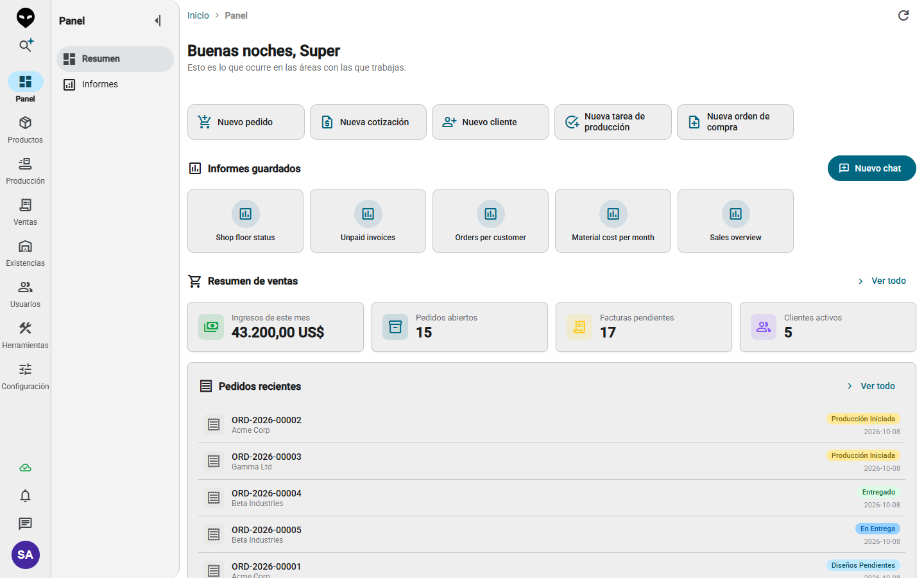The image size is (924, 578).
Task: Refresh the dashboard page
Action: [x=903, y=15]
